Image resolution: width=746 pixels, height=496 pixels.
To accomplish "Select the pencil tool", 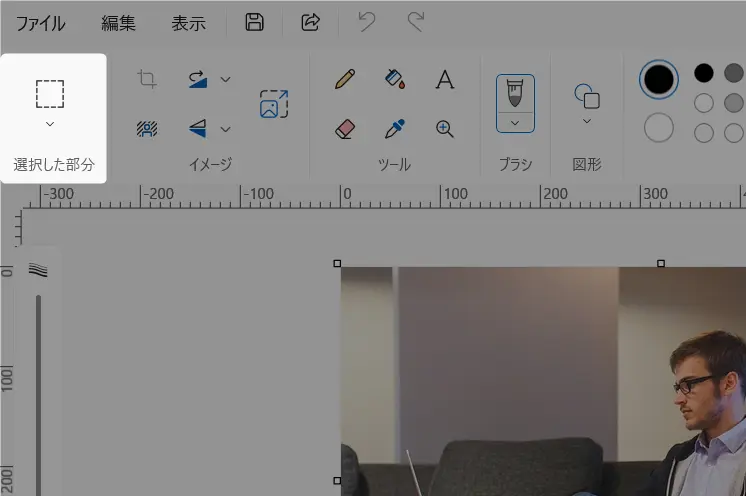I will (x=344, y=79).
